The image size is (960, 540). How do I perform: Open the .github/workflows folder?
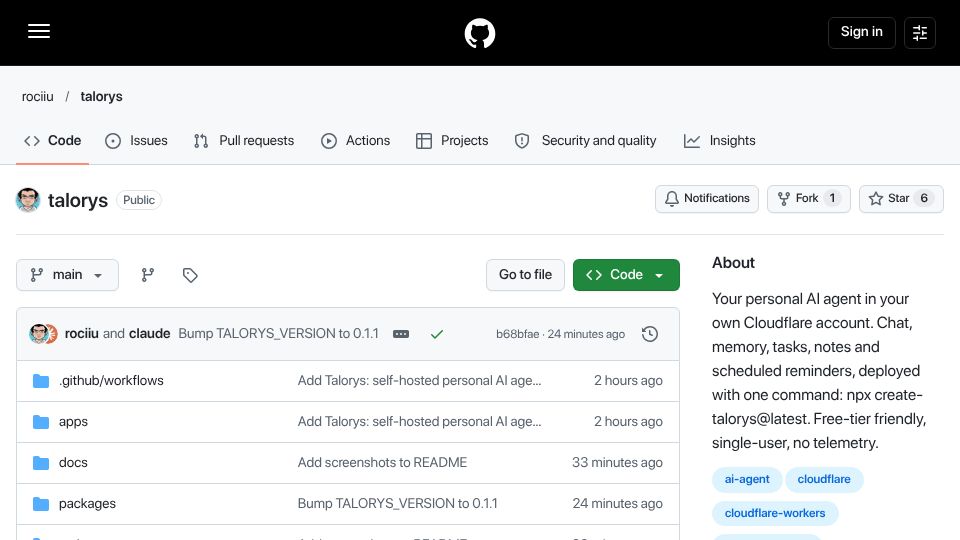coord(111,381)
